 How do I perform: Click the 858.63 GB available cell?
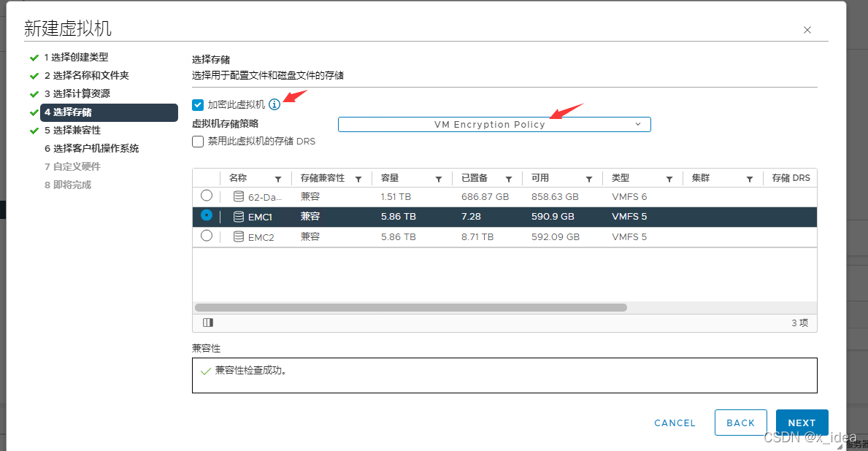pyautogui.click(x=555, y=197)
